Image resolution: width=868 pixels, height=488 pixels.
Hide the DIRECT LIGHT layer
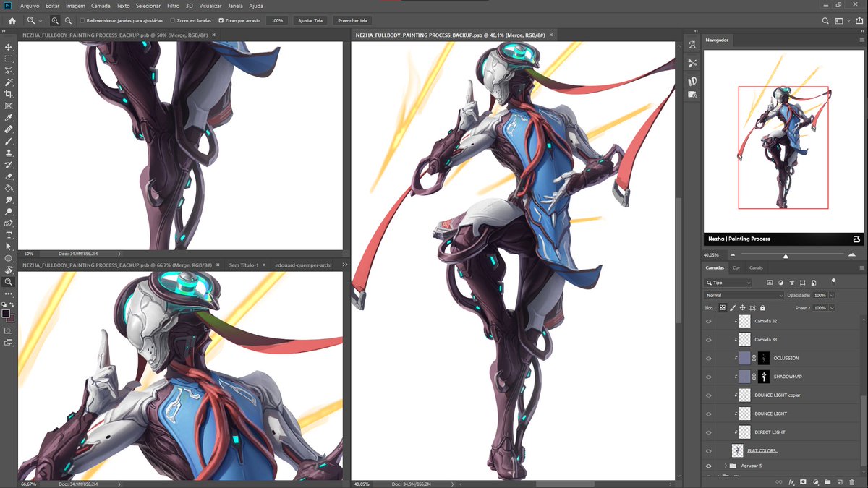tap(709, 432)
